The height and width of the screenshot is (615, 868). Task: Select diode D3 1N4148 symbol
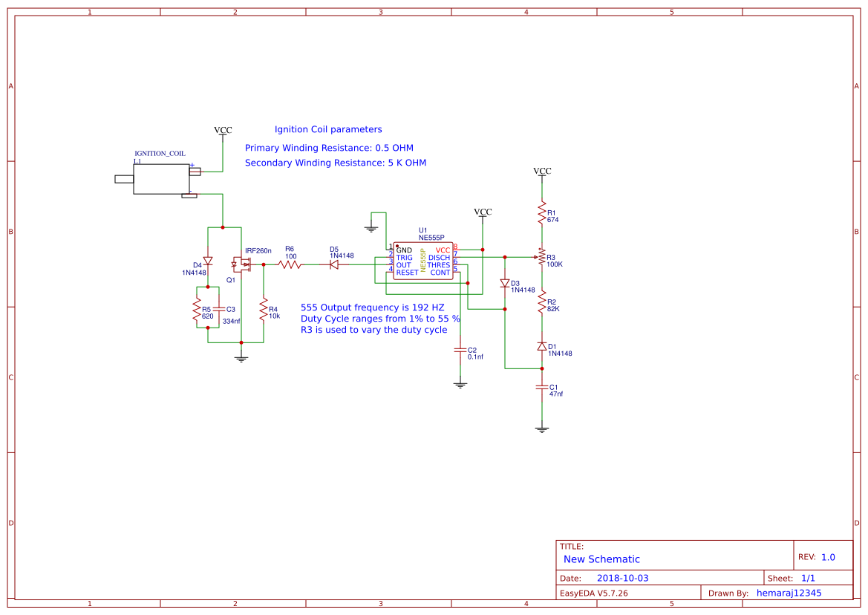505,283
